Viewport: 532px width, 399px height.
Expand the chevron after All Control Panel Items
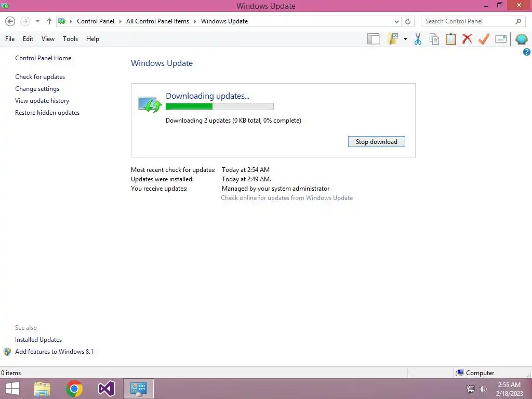(x=195, y=21)
